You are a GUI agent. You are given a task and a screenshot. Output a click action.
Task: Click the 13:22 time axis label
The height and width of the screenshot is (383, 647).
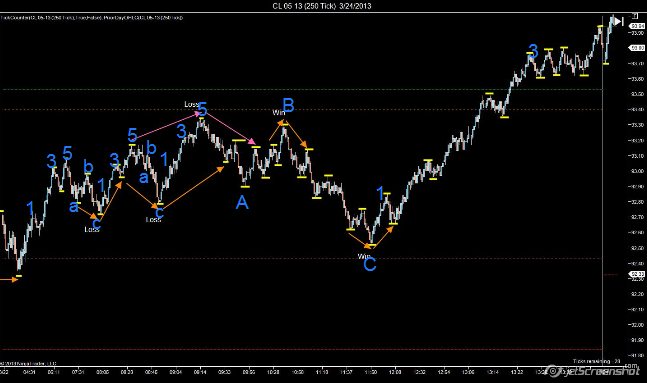pyautogui.click(x=517, y=372)
